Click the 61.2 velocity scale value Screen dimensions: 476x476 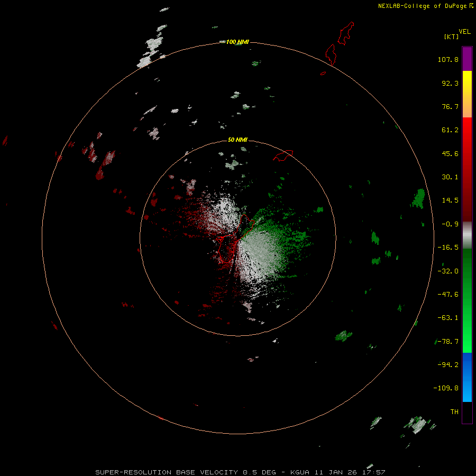pos(450,130)
